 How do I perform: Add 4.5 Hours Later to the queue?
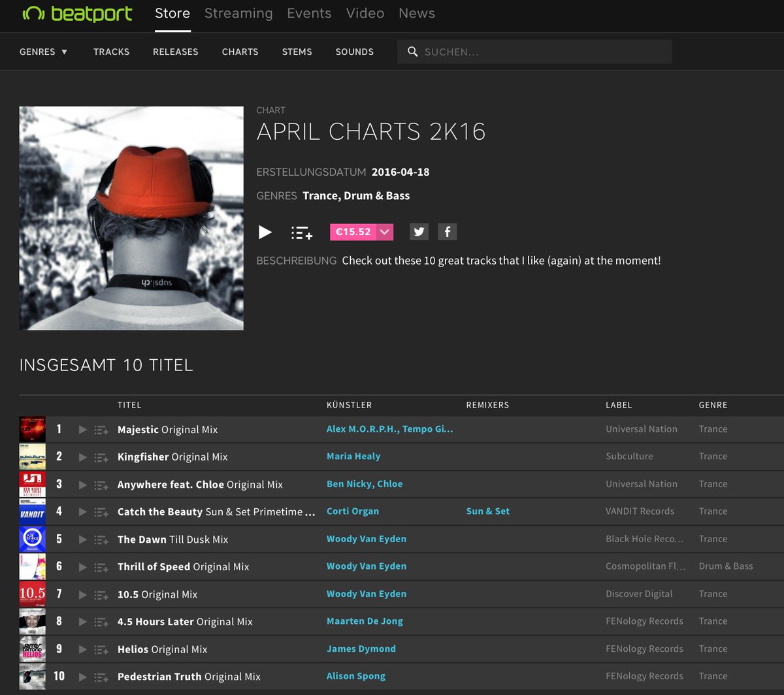pyautogui.click(x=101, y=622)
